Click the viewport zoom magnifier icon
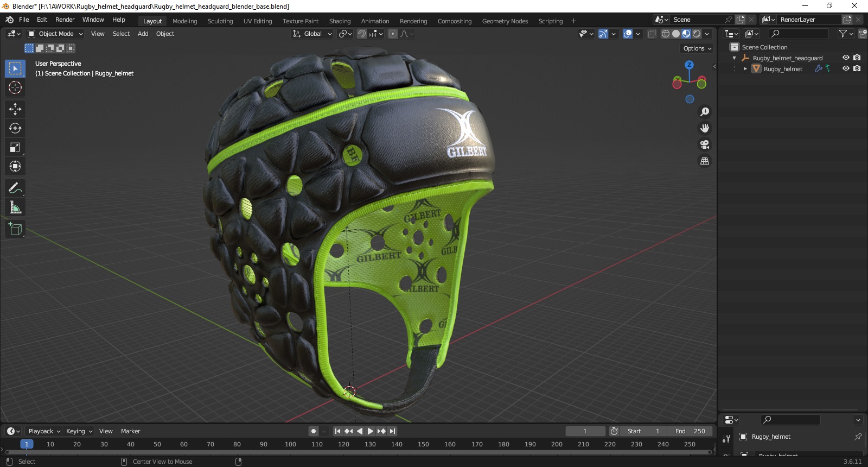 click(705, 112)
